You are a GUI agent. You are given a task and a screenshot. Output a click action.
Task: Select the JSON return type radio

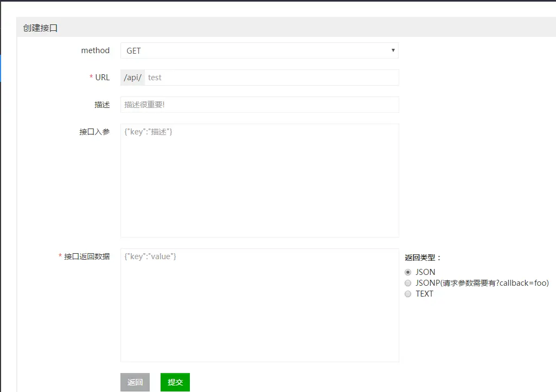click(408, 272)
